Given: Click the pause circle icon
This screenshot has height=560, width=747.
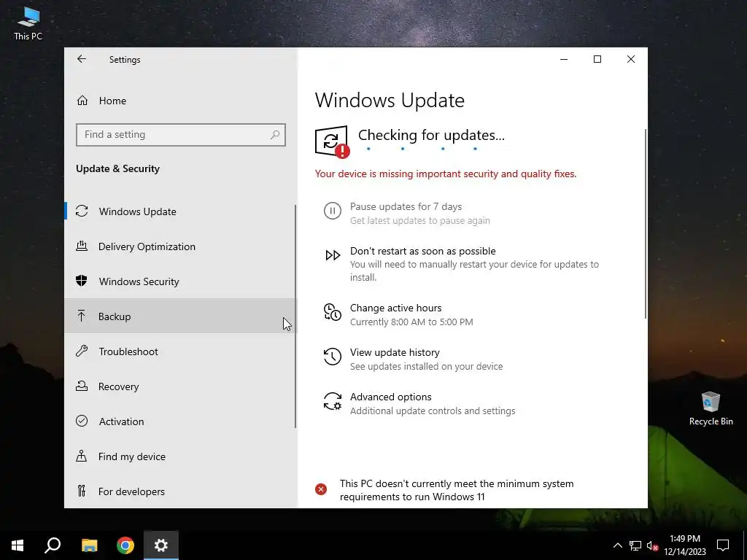Looking at the screenshot, I should (333, 211).
